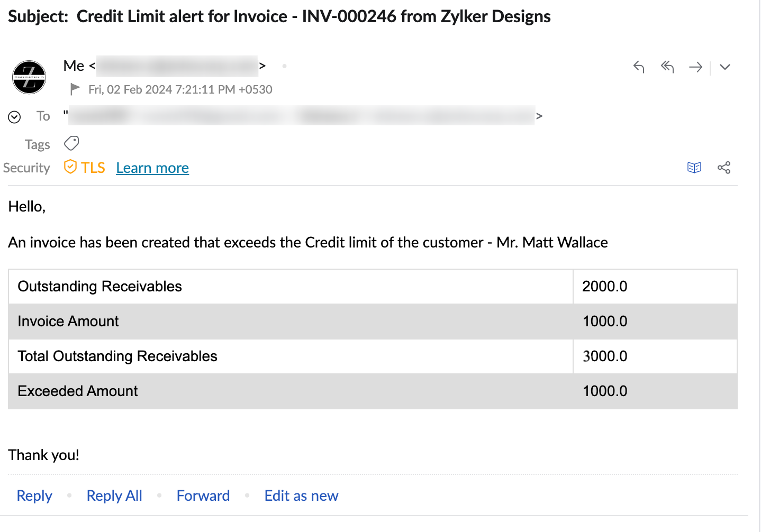Select the Reply arrow icon
This screenshot has height=532, width=761.
[x=639, y=67]
